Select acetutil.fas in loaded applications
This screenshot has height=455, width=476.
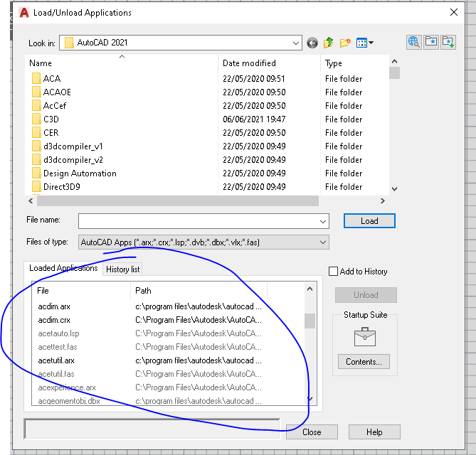tap(56, 374)
